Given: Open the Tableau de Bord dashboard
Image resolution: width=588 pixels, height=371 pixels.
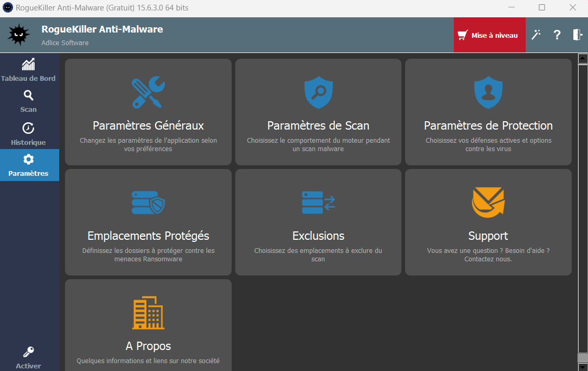Looking at the screenshot, I should (x=28, y=70).
